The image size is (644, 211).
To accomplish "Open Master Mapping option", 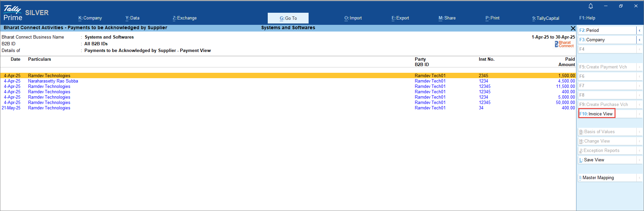I will tap(606, 178).
